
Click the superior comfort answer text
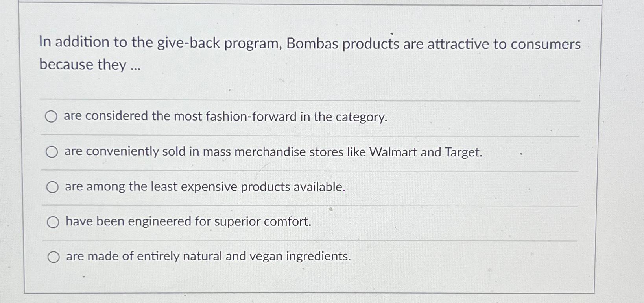click(x=189, y=221)
